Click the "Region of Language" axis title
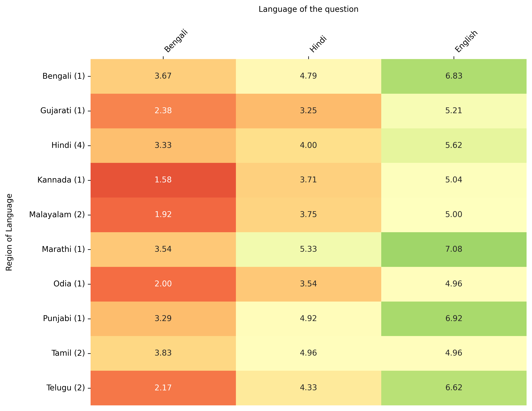The height and width of the screenshot is (411, 532). 9,232
